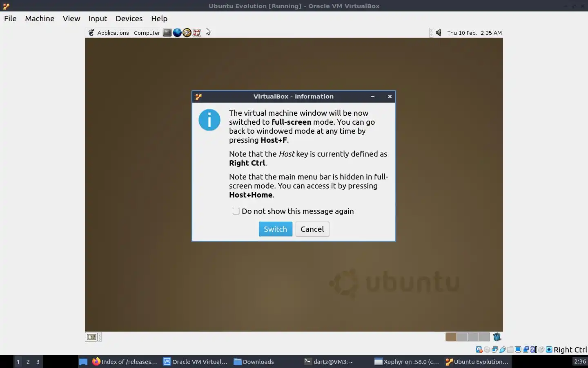Open the File menu
Screen dimensions: 588x368
click(x=10, y=18)
